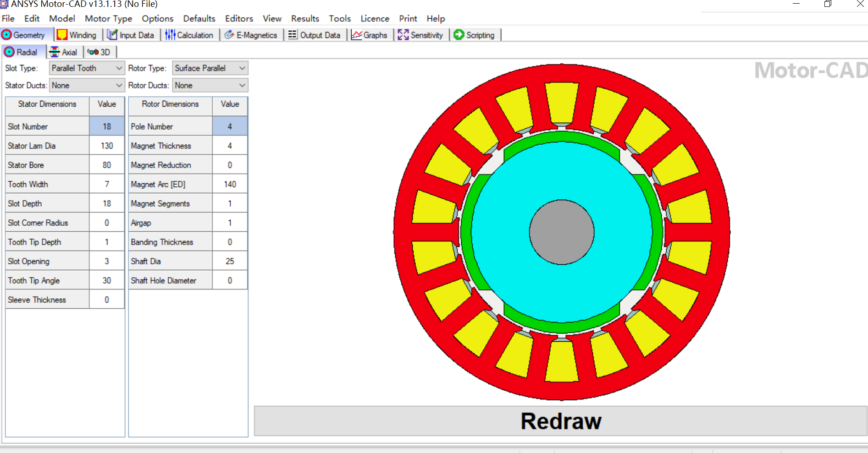The height and width of the screenshot is (453, 868).
Task: Open the Defaults menu
Action: (x=199, y=19)
